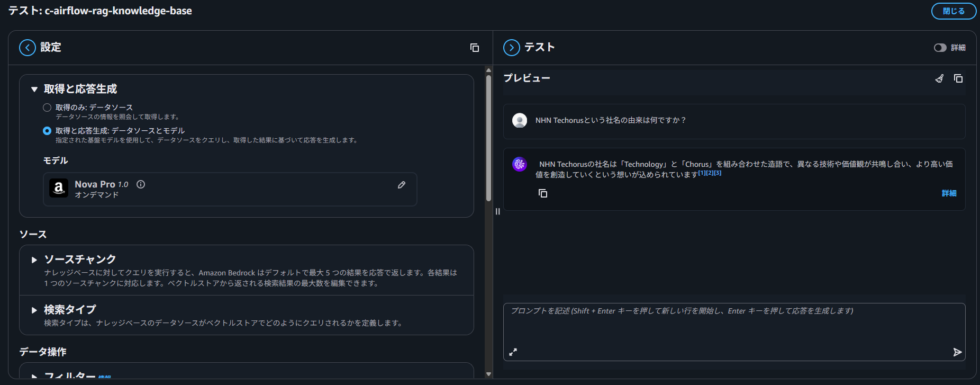
Task: Click the モデル heading
Action: [x=56, y=160]
